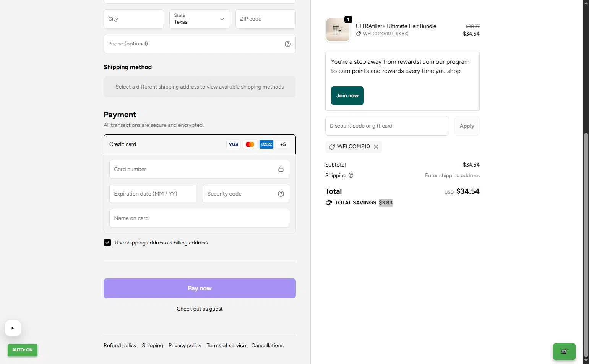This screenshot has height=364, width=589.
Task: Click the Name on card field
Action: click(200, 218)
